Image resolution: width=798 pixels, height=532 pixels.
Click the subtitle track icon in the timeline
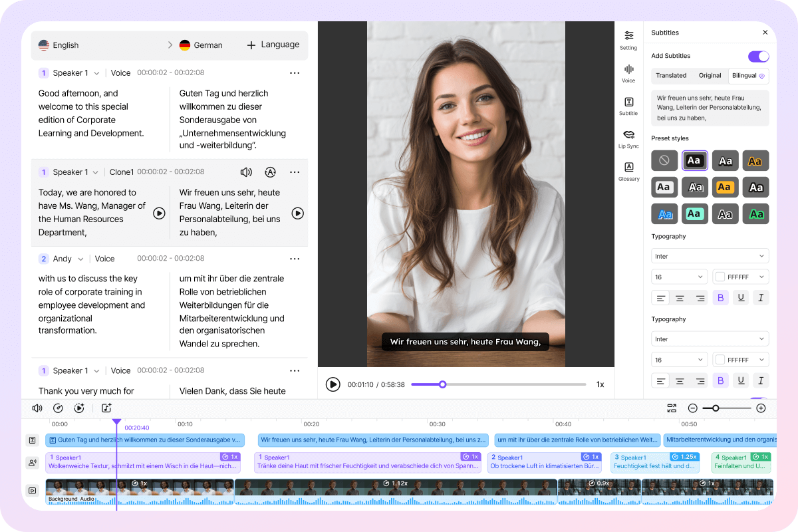[x=33, y=440]
